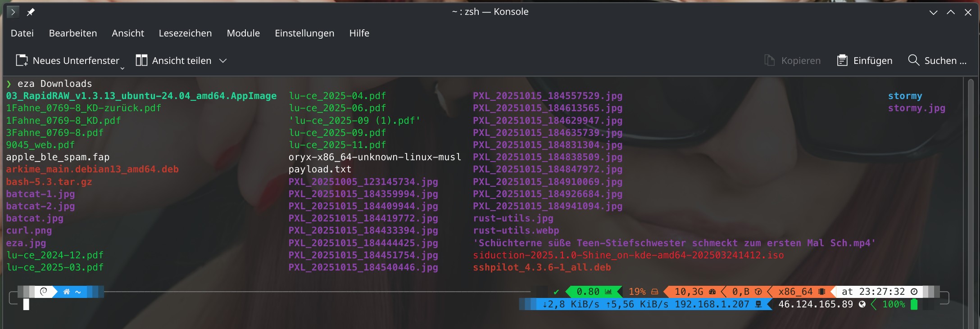Open the Konsole window menu icon

(x=13, y=12)
